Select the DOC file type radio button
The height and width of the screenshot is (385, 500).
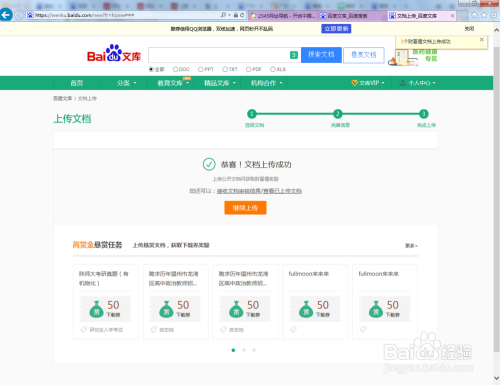(x=175, y=69)
